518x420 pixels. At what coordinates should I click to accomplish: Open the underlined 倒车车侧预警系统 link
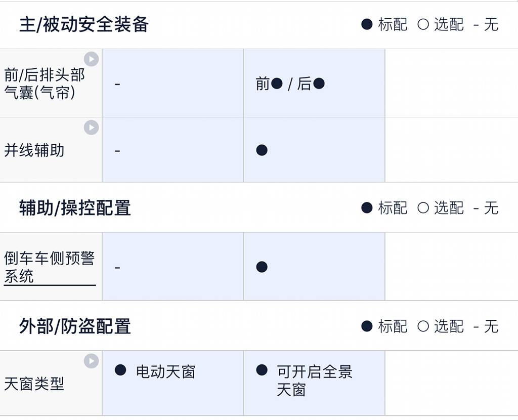coord(49,268)
